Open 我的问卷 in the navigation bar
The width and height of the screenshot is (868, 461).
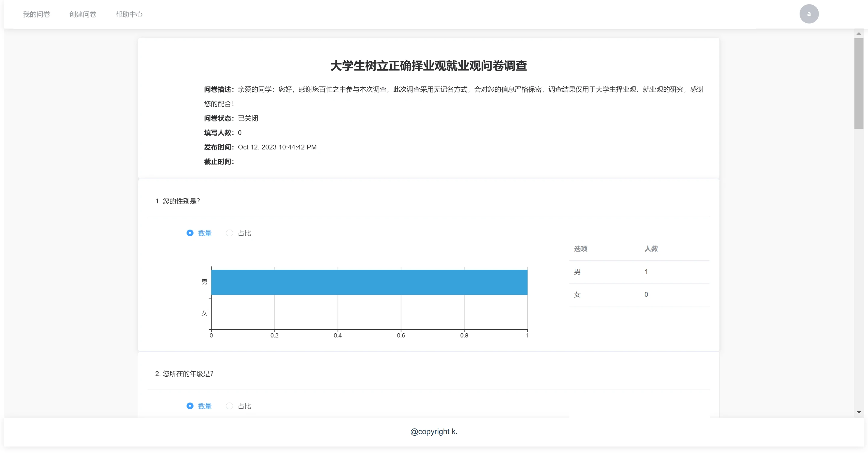point(36,14)
